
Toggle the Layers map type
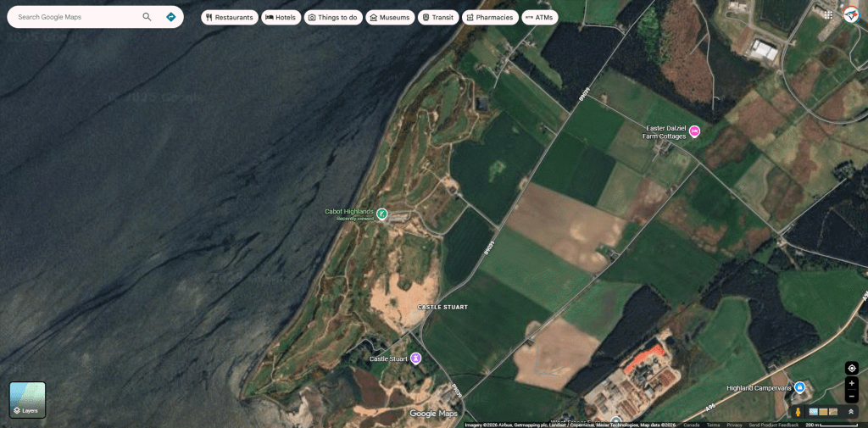[27, 399]
